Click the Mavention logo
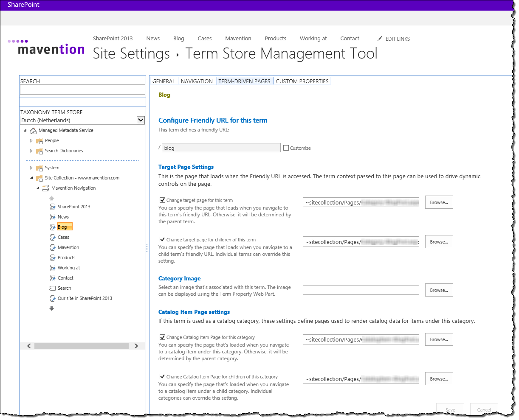Screen dimensions: 519x420 pyautogui.click(x=47, y=48)
